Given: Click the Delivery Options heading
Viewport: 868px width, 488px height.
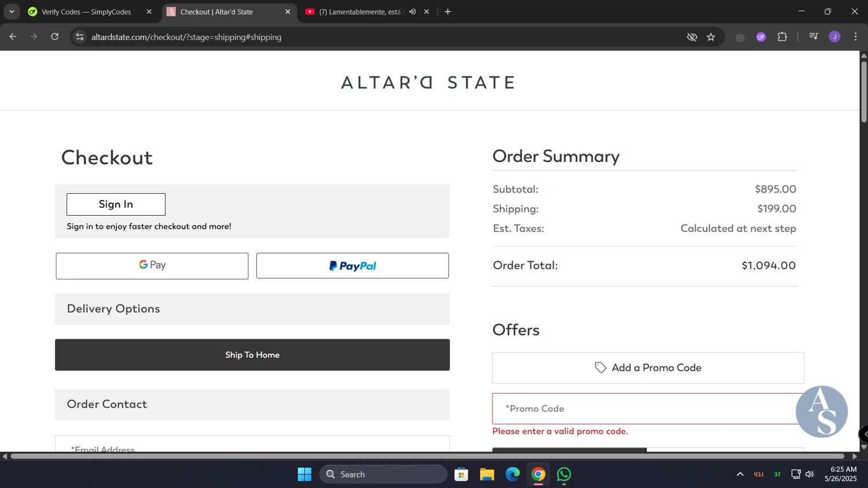Looking at the screenshot, I should click(113, 309).
